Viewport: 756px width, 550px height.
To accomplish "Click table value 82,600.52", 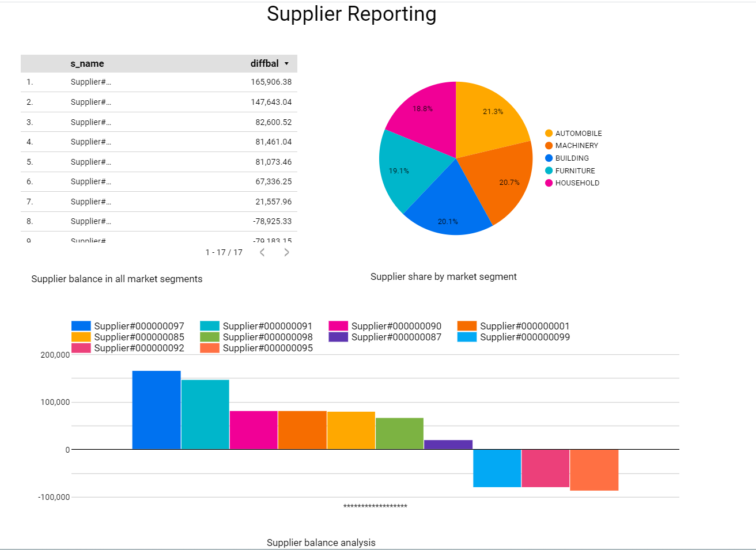I will tap(274, 122).
